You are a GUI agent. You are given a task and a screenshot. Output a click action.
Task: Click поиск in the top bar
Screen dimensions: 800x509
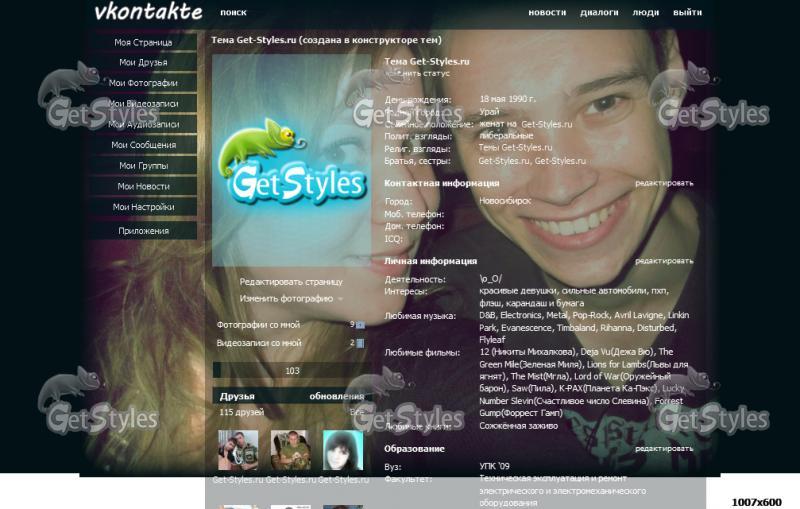coord(233,13)
